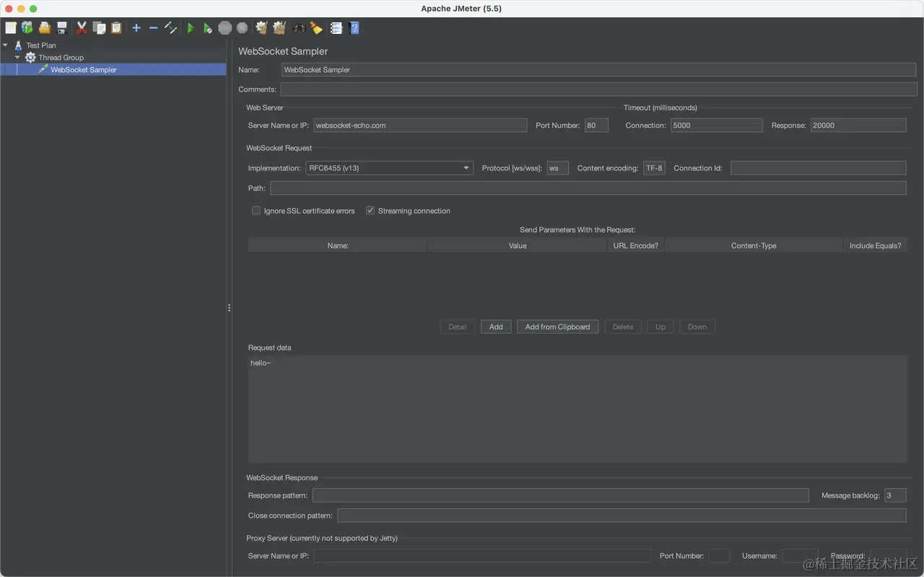This screenshot has height=577, width=924.
Task: Enable Ignore SSL certificate errors checkbox
Action: (256, 211)
